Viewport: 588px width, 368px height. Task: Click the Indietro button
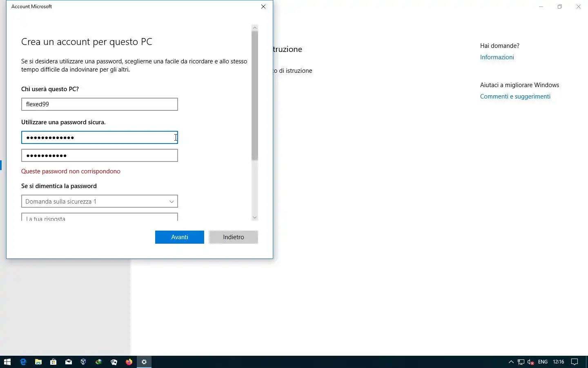pos(234,237)
